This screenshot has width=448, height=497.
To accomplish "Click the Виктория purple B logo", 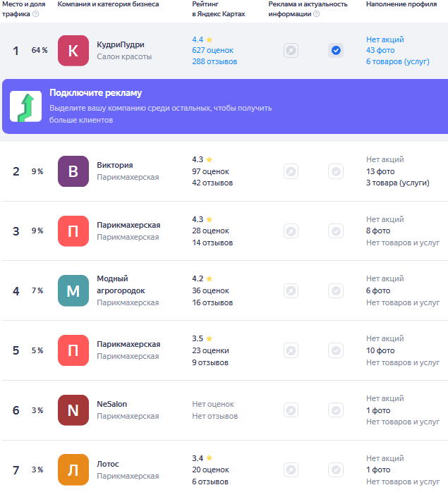I will pyautogui.click(x=73, y=171).
